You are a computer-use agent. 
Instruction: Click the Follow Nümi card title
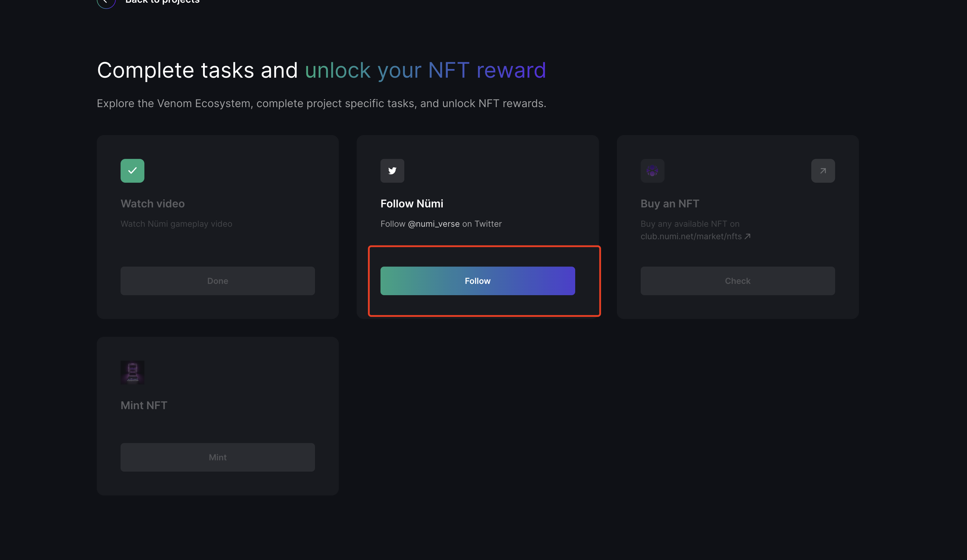coord(411,204)
